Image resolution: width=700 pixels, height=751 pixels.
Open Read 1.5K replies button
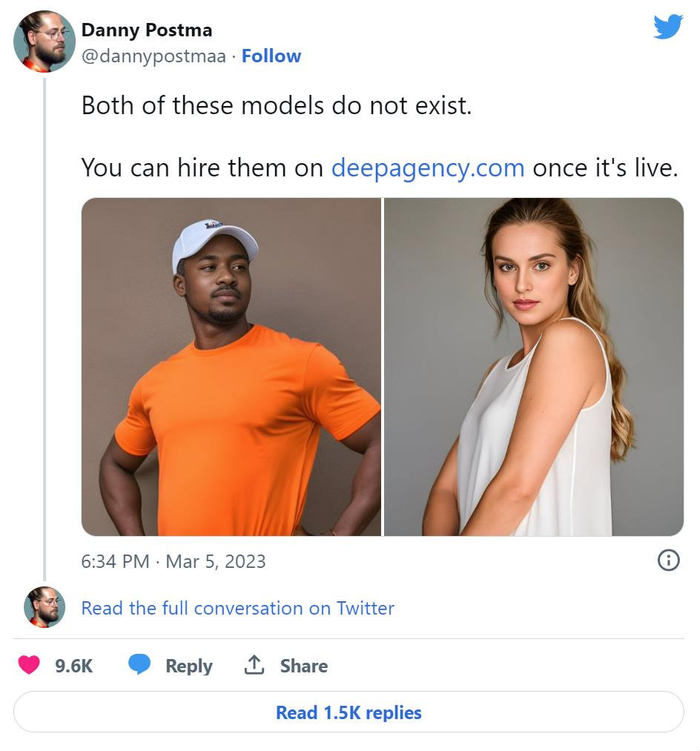click(x=348, y=713)
